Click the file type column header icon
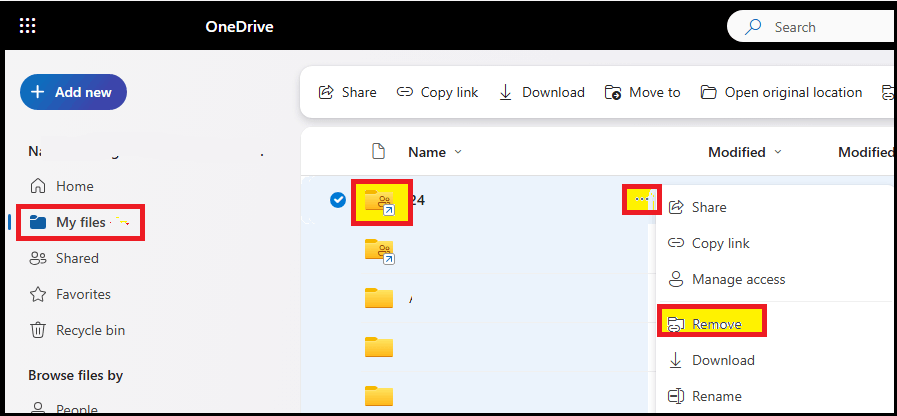The width and height of the screenshot is (897, 416). 378,152
